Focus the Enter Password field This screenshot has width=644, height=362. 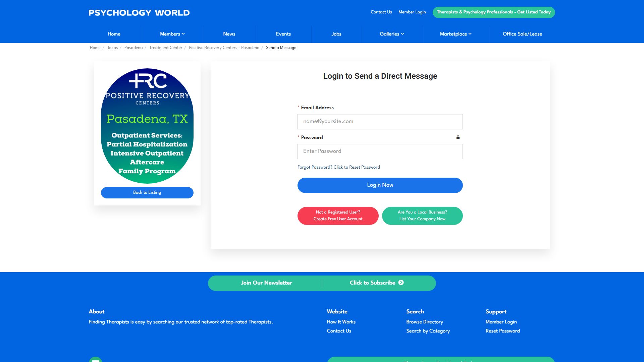click(x=380, y=152)
